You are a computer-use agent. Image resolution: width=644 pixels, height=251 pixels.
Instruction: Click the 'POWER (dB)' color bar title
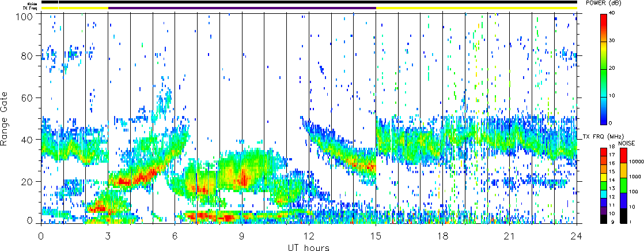point(603,3)
